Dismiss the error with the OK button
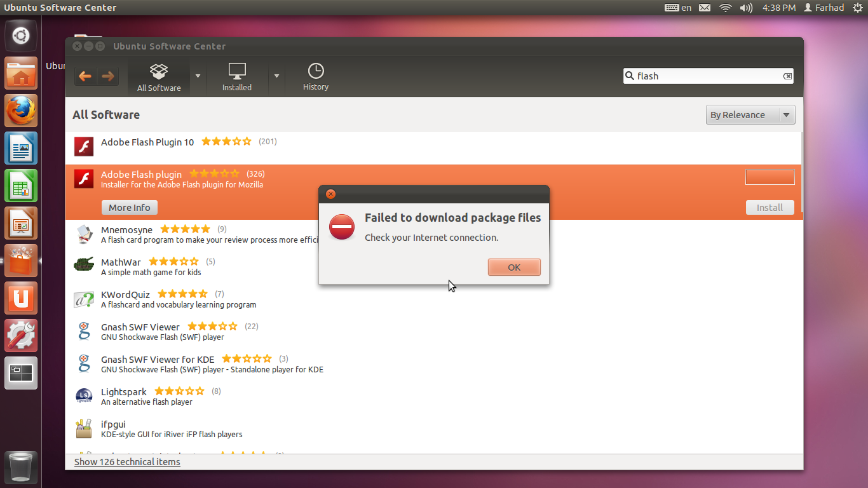The image size is (868, 488). click(x=514, y=268)
